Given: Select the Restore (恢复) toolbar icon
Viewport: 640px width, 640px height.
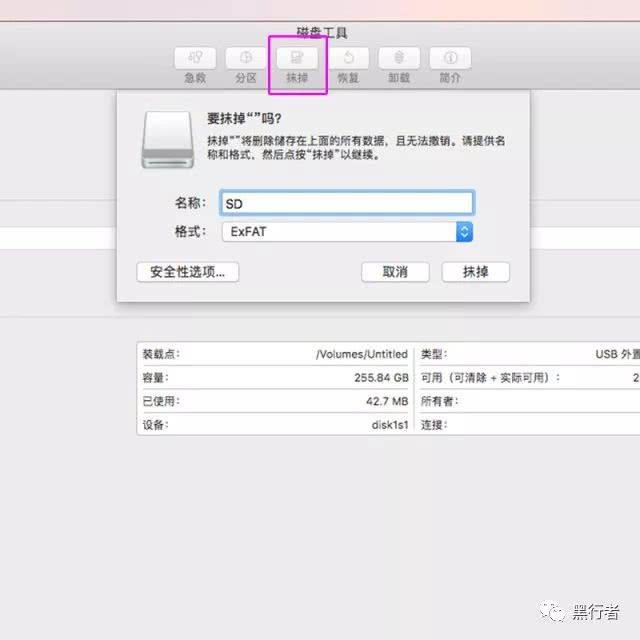Looking at the screenshot, I should 348,58.
